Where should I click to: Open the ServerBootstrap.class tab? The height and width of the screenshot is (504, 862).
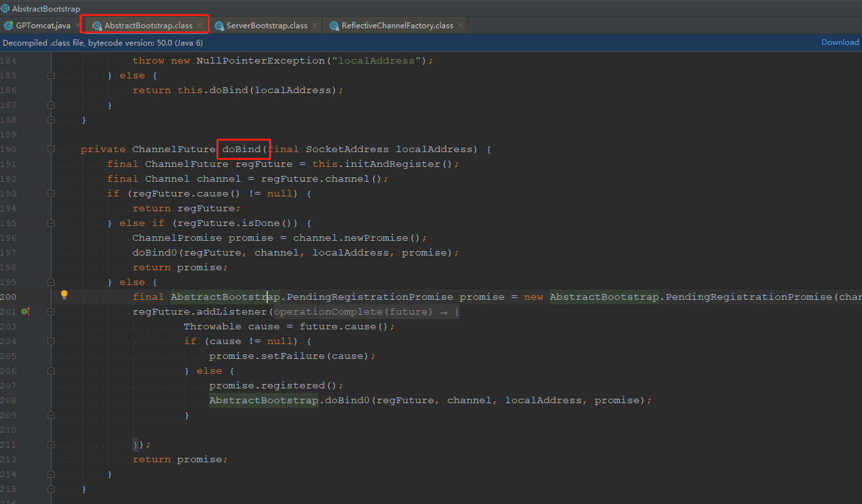pyautogui.click(x=267, y=26)
